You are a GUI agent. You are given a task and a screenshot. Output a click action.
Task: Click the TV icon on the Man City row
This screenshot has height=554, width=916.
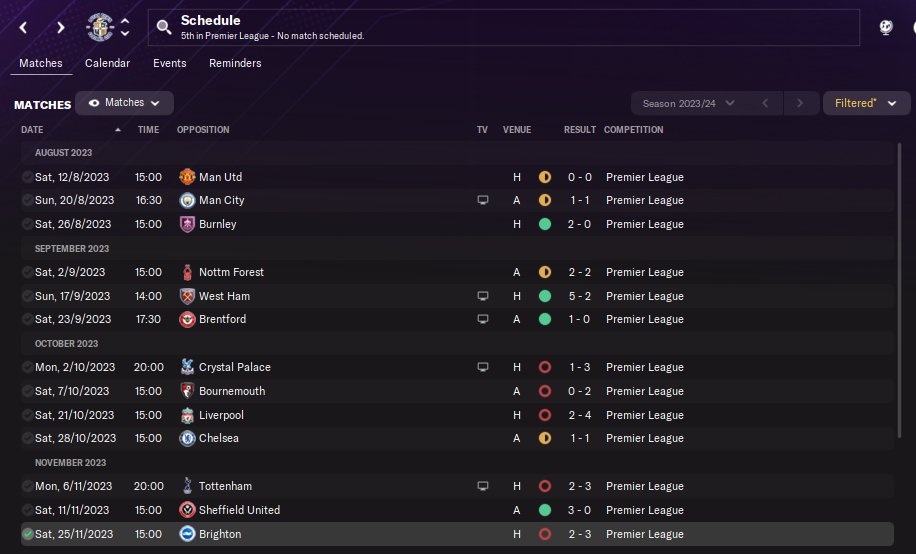coord(483,201)
